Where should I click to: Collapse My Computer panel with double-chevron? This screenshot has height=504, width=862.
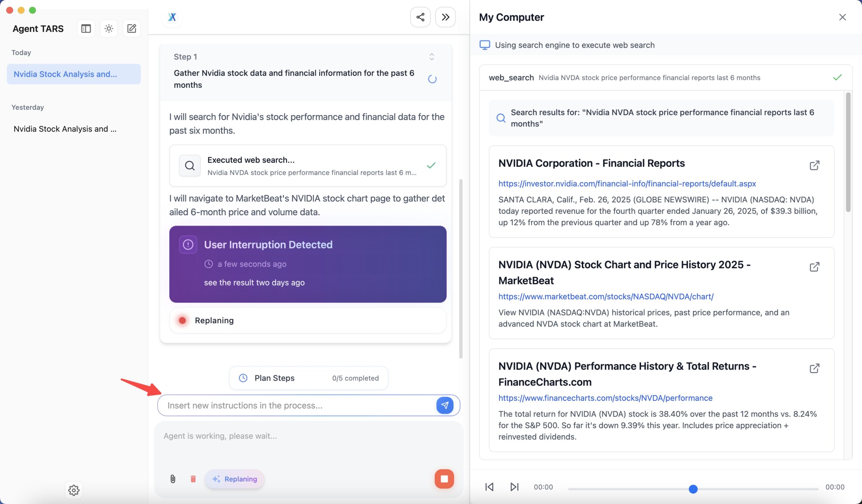coord(445,17)
